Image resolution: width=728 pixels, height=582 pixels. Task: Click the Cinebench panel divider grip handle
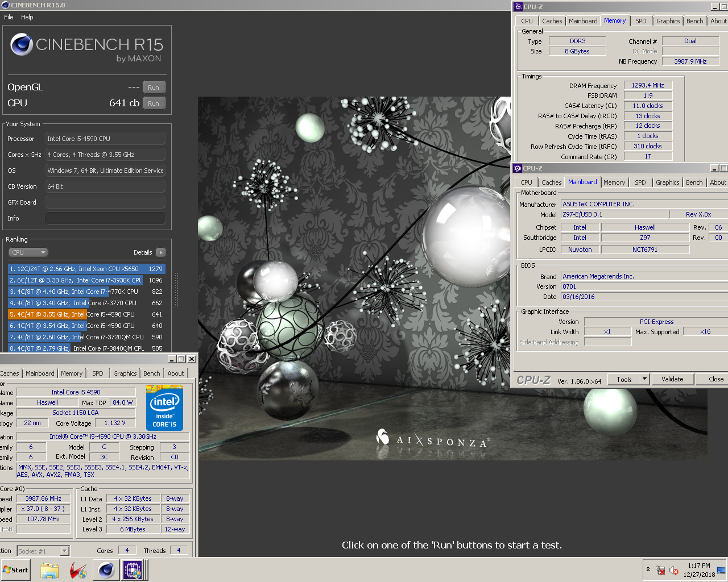click(x=176, y=290)
